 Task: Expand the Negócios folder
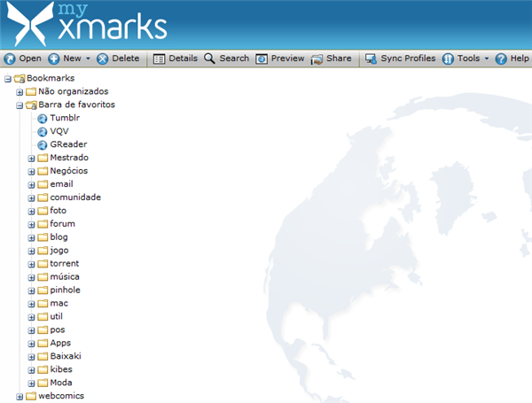(32, 172)
